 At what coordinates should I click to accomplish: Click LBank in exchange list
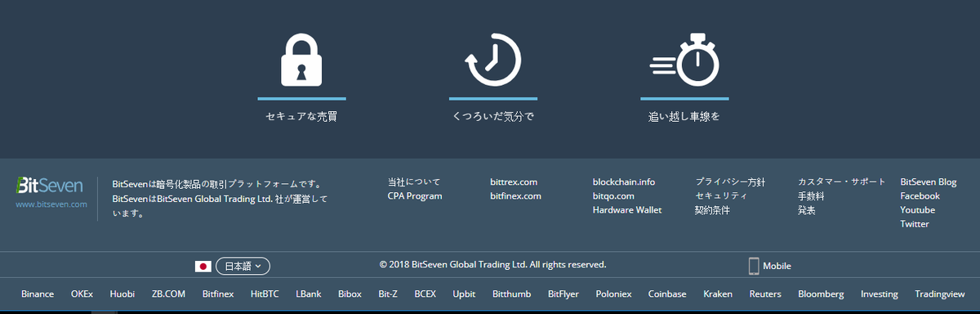click(x=309, y=294)
